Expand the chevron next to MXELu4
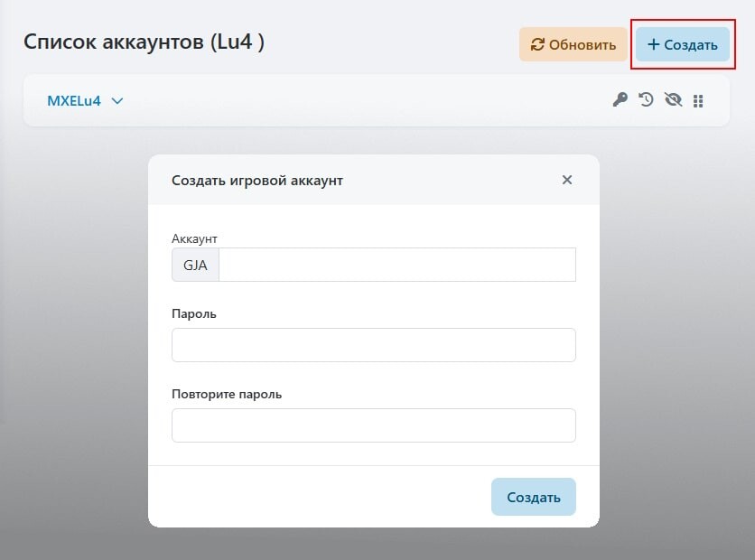Screen dimensions: 755x560 (x=117, y=101)
